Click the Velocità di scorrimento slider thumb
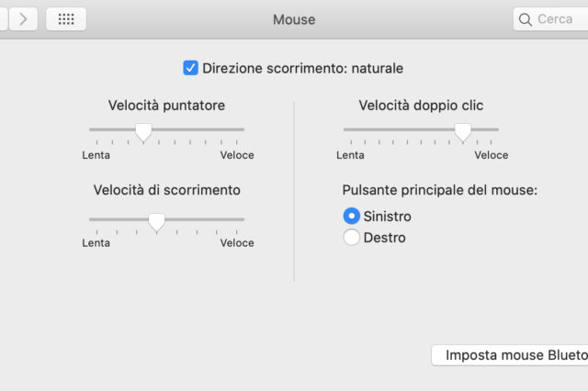This screenshot has width=588, height=391. tap(156, 220)
